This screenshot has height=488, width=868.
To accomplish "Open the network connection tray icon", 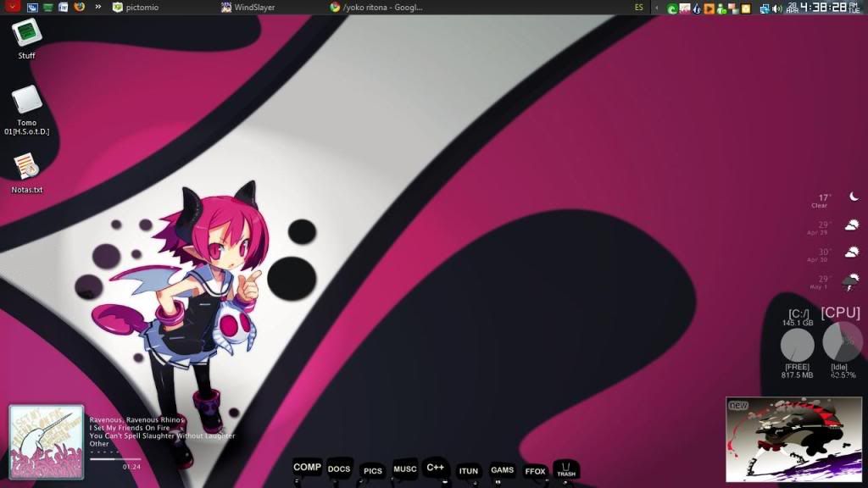I will point(765,8).
